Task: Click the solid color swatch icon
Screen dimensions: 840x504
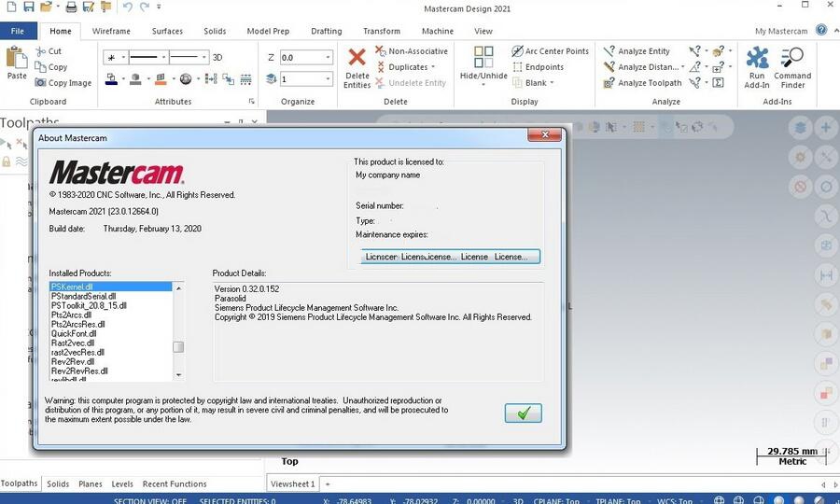Action: (x=136, y=79)
